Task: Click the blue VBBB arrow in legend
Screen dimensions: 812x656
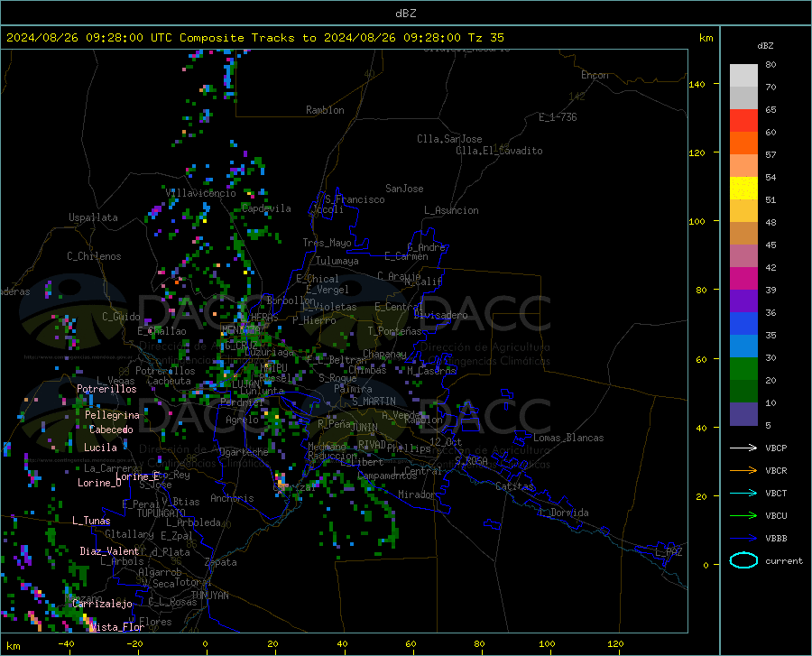Action: tap(743, 539)
